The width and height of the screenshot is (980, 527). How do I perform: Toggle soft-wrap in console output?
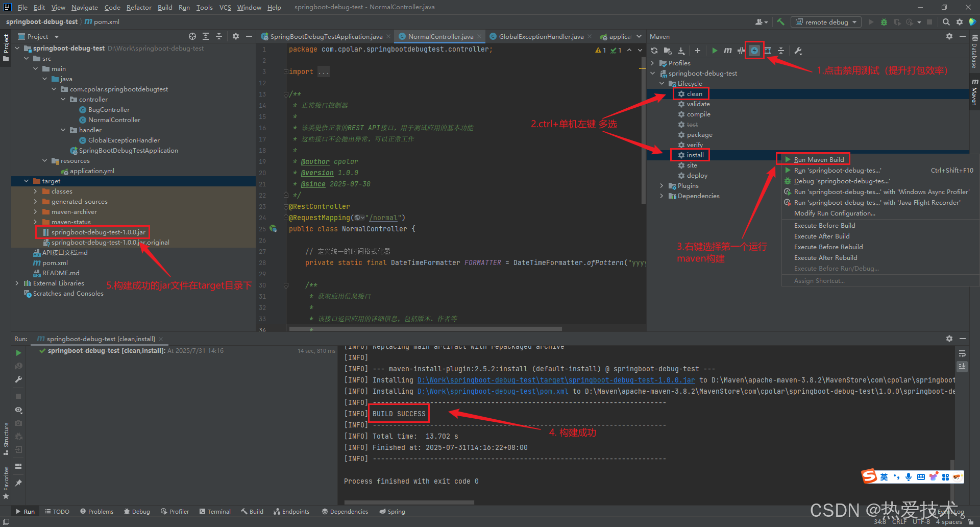click(962, 354)
